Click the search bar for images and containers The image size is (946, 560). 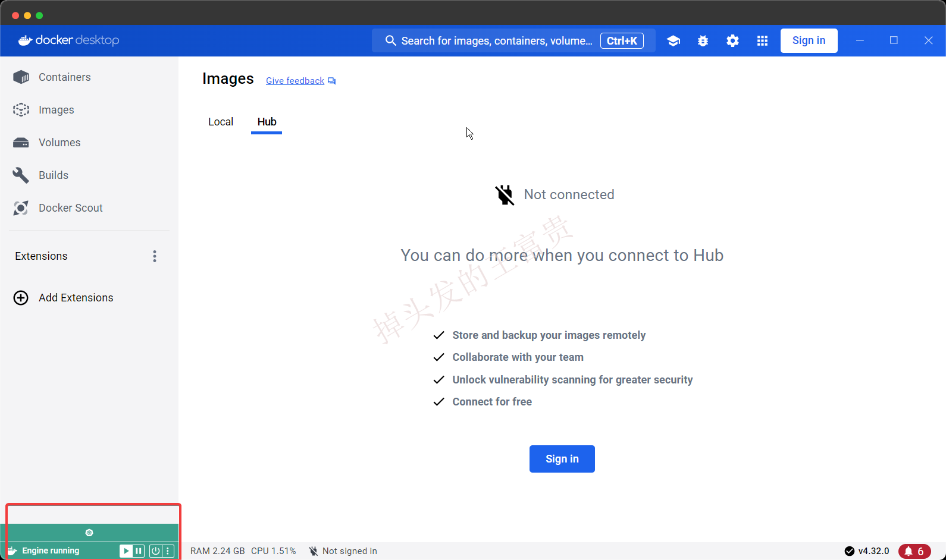coord(513,40)
